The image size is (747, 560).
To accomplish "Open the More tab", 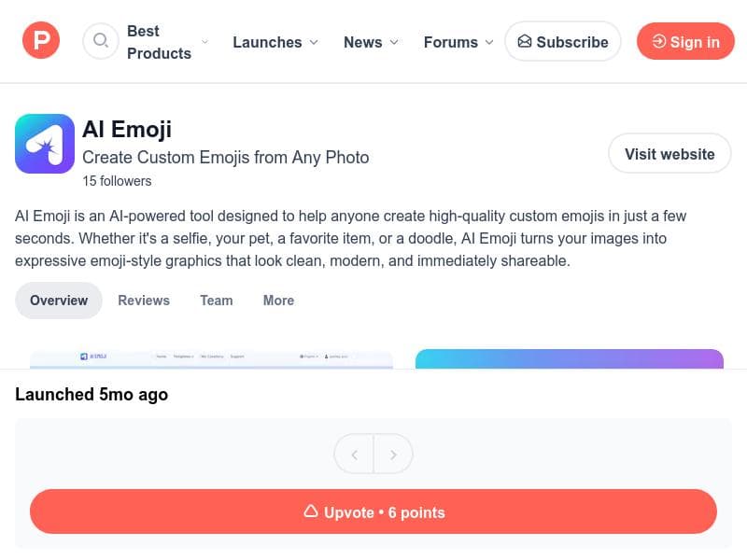I will 278,301.
